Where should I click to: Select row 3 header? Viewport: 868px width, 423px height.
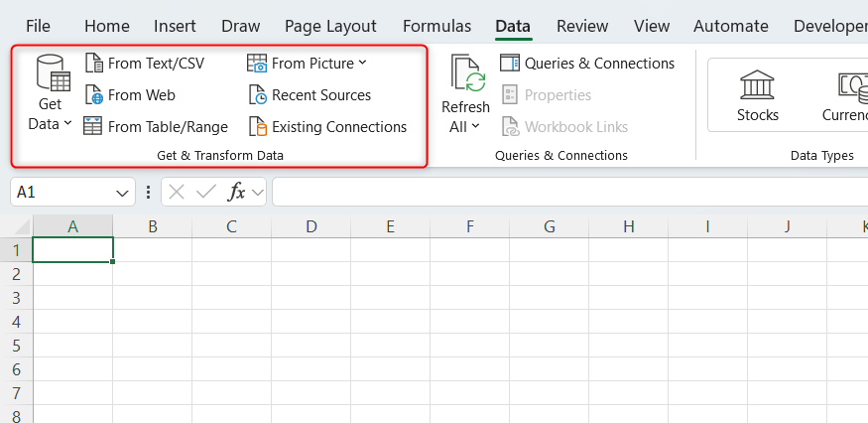17,298
